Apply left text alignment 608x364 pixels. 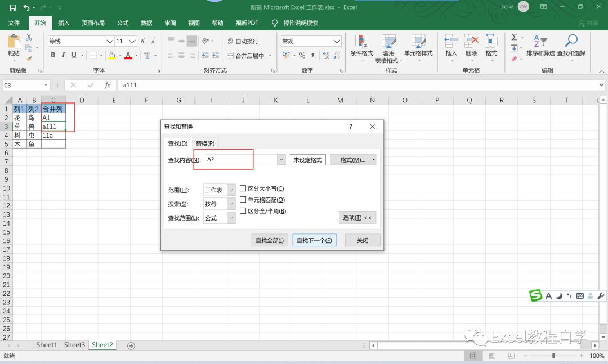(x=171, y=56)
